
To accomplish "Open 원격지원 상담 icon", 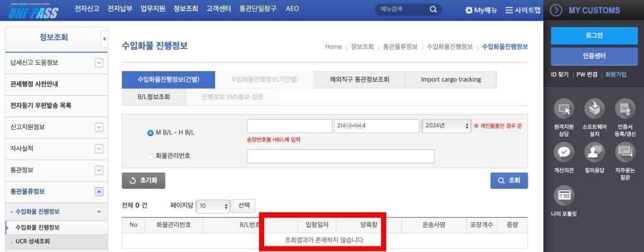I will pos(564,109).
